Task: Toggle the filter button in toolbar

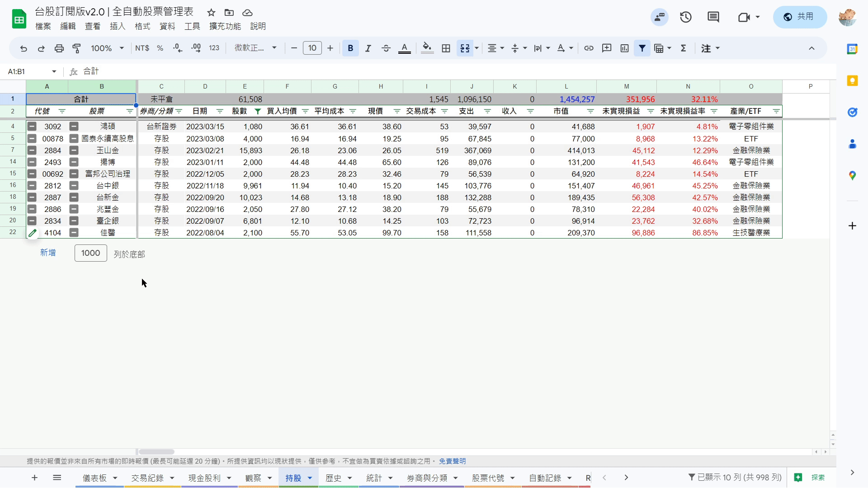Action: click(642, 48)
